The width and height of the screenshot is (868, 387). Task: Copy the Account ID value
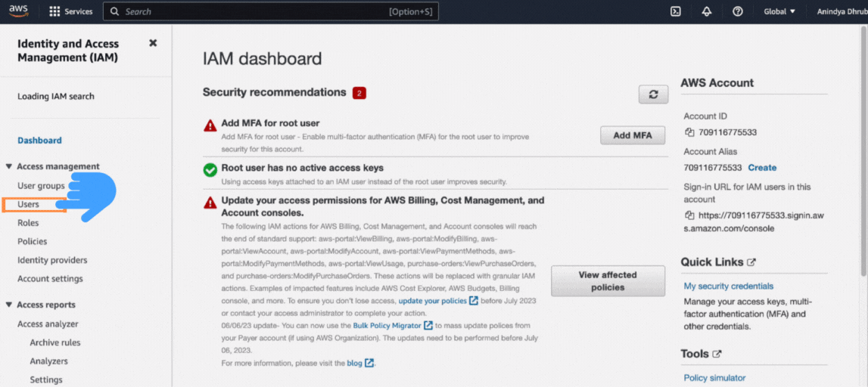pos(689,132)
